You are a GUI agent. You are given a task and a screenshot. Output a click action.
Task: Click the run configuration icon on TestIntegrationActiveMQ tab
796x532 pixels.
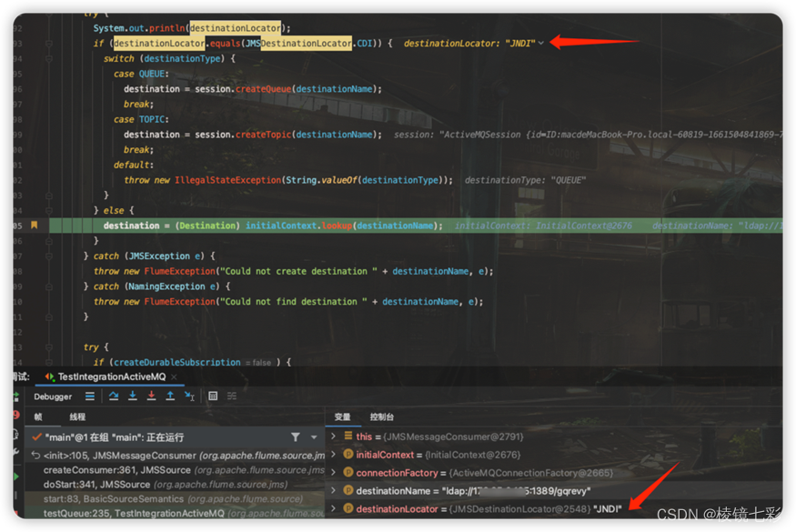tap(50, 376)
